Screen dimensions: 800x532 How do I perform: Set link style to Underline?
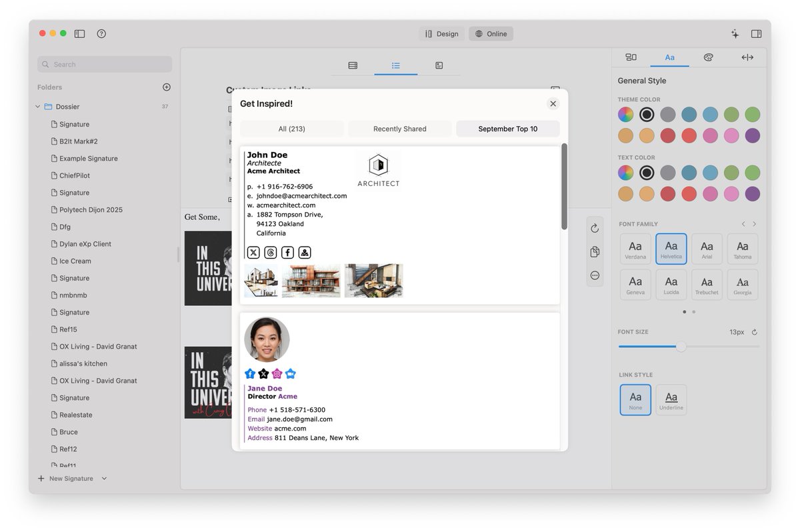coord(671,400)
